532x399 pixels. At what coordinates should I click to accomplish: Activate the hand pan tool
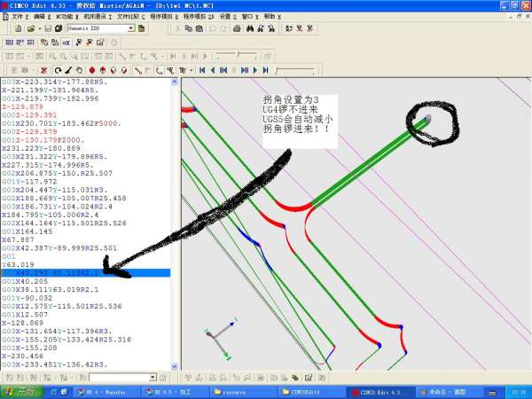pos(80,70)
